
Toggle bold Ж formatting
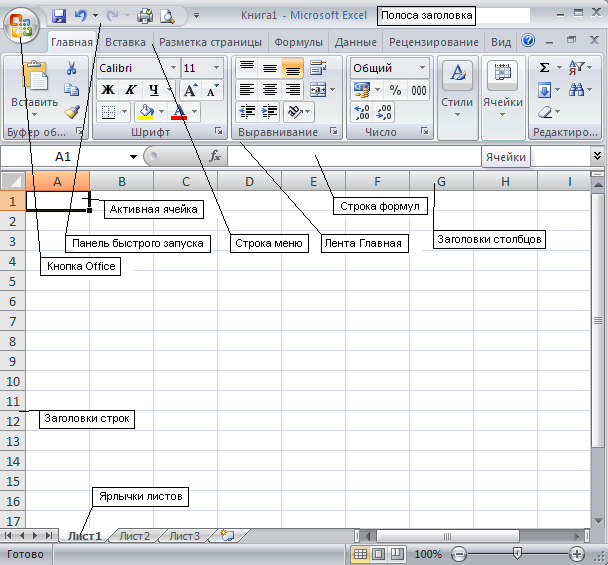[x=108, y=90]
